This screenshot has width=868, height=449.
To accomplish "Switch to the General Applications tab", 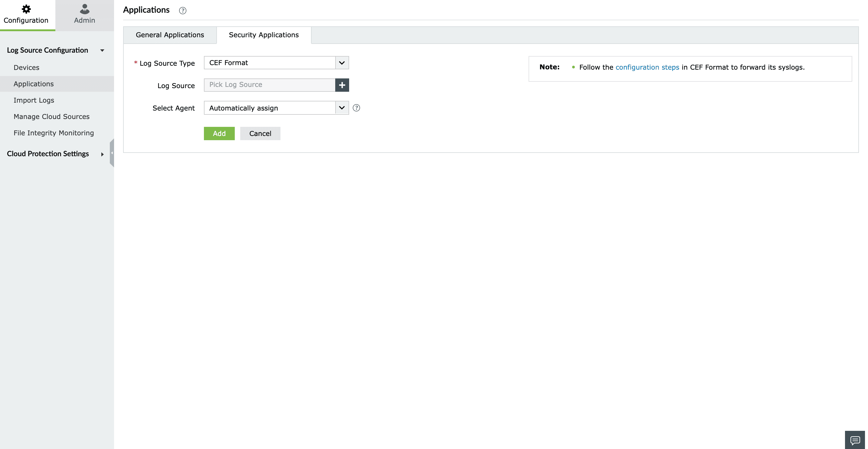I will point(170,35).
